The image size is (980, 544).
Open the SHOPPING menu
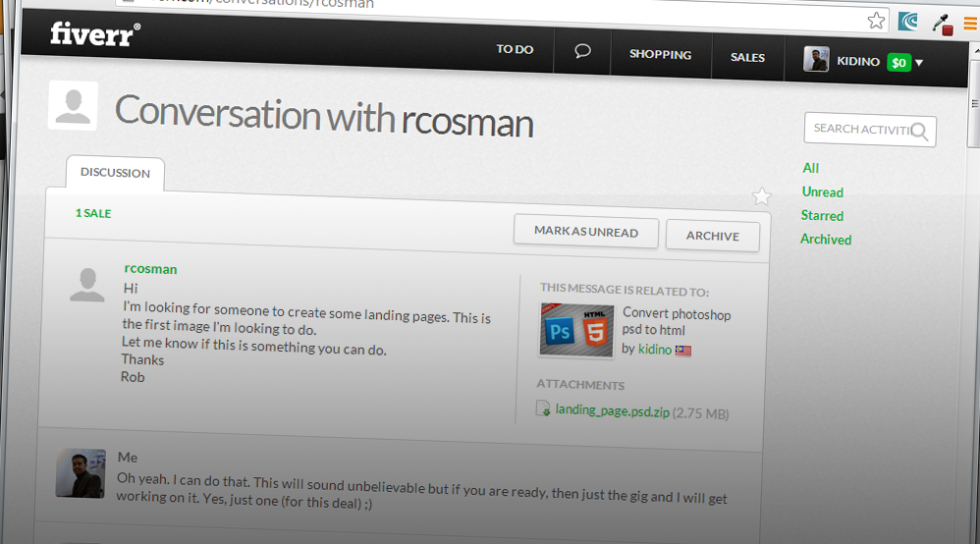[x=660, y=55]
